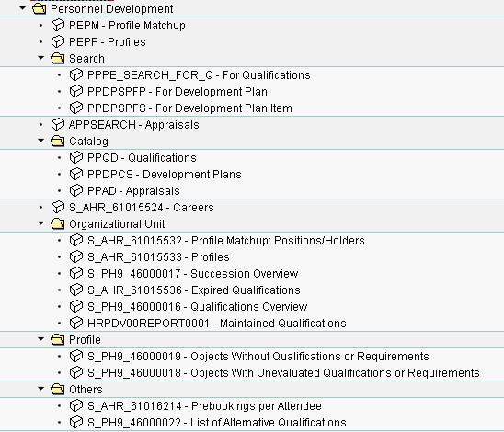Click the cube icon beside PPQD
This screenshot has height=432, width=504.
point(76,157)
